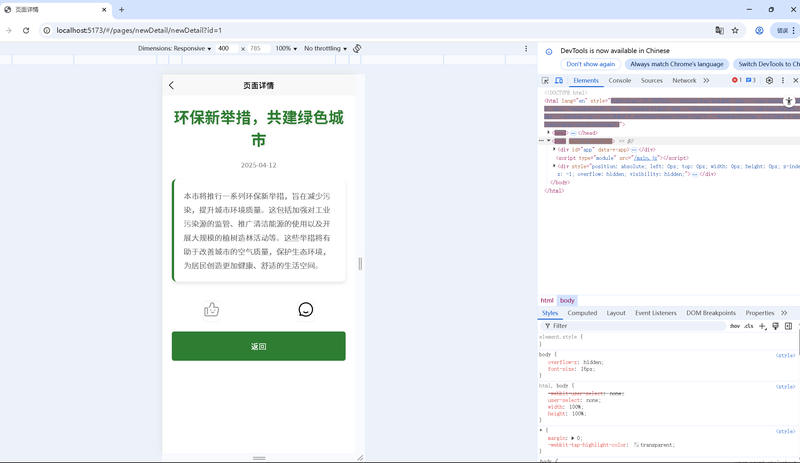
Task: Select the Elements tab
Action: coord(586,81)
